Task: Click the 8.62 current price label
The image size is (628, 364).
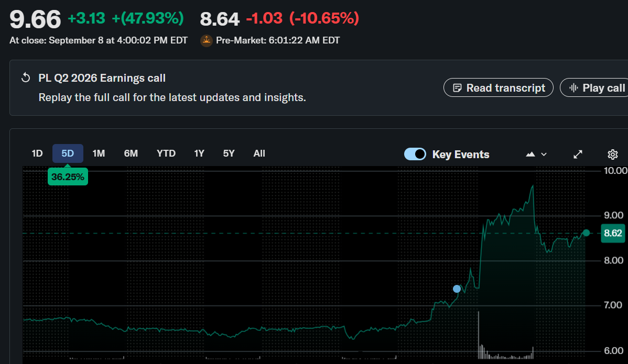Action: tap(613, 233)
